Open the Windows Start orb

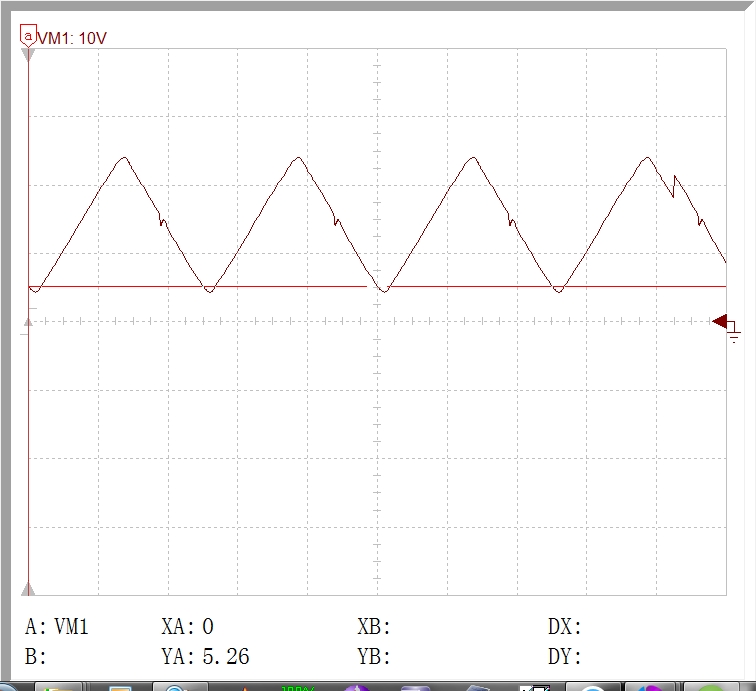(x=7, y=687)
